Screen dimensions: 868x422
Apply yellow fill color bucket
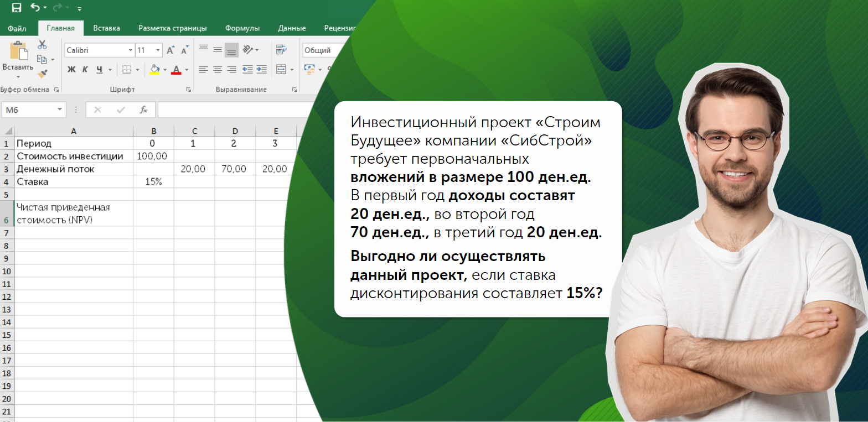tap(155, 70)
